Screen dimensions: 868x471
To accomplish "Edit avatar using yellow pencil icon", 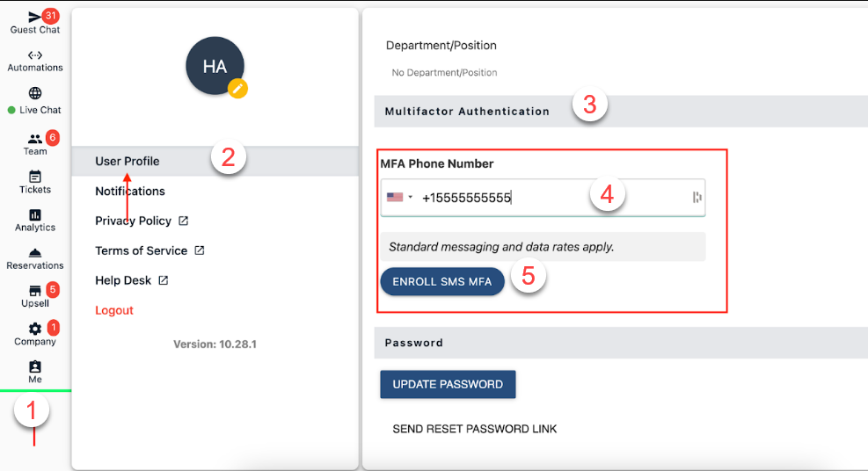I will (x=237, y=89).
